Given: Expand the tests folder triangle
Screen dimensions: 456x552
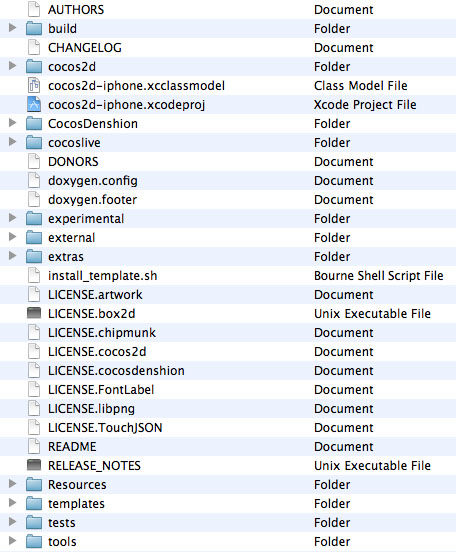Looking at the screenshot, I should click(x=12, y=522).
